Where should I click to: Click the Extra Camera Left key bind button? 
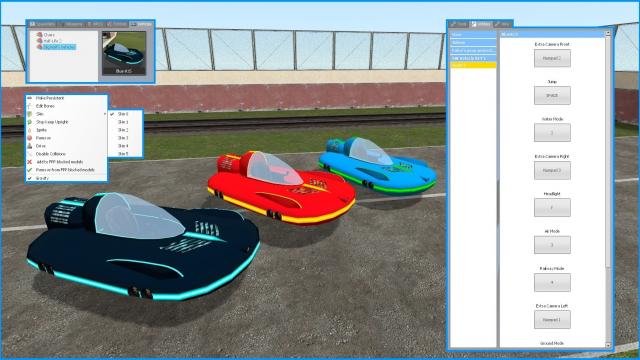click(552, 320)
